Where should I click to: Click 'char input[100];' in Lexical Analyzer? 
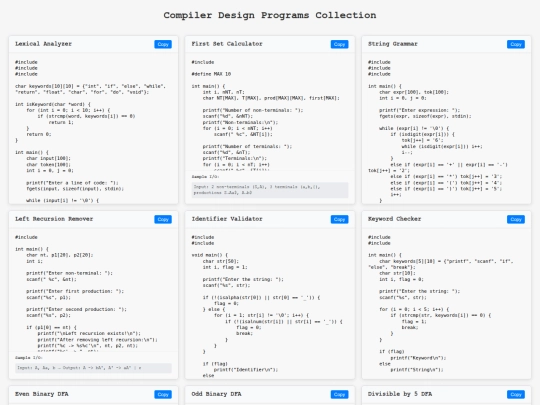[x=48, y=158]
